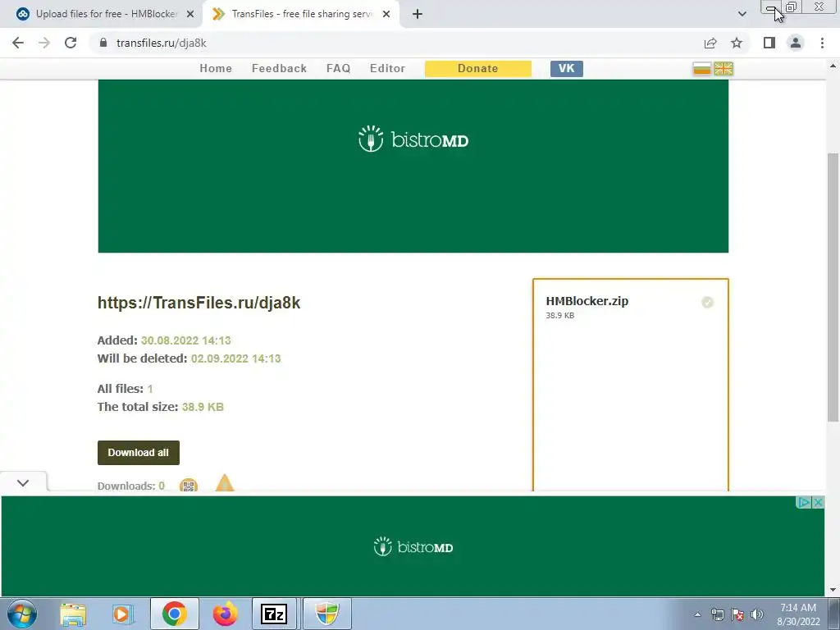Open the shield app in taskbar
840x630 pixels.
tap(326, 614)
